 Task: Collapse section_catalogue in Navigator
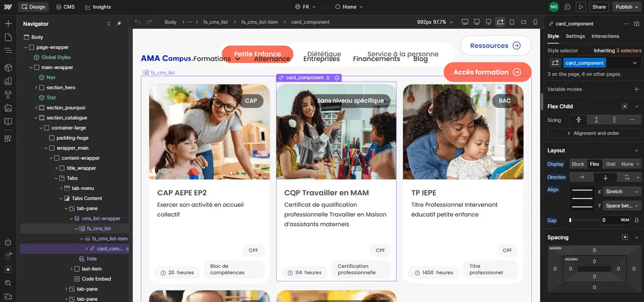[x=36, y=118]
